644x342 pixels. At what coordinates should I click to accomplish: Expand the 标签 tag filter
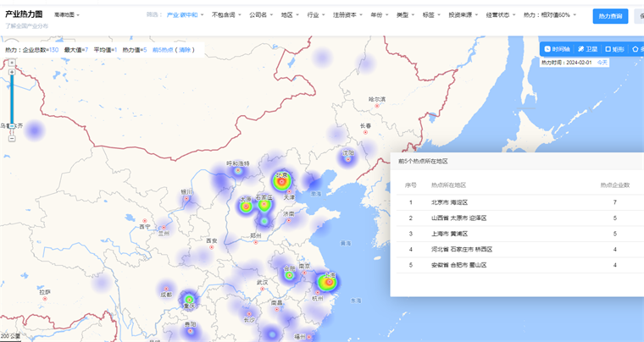click(x=431, y=14)
